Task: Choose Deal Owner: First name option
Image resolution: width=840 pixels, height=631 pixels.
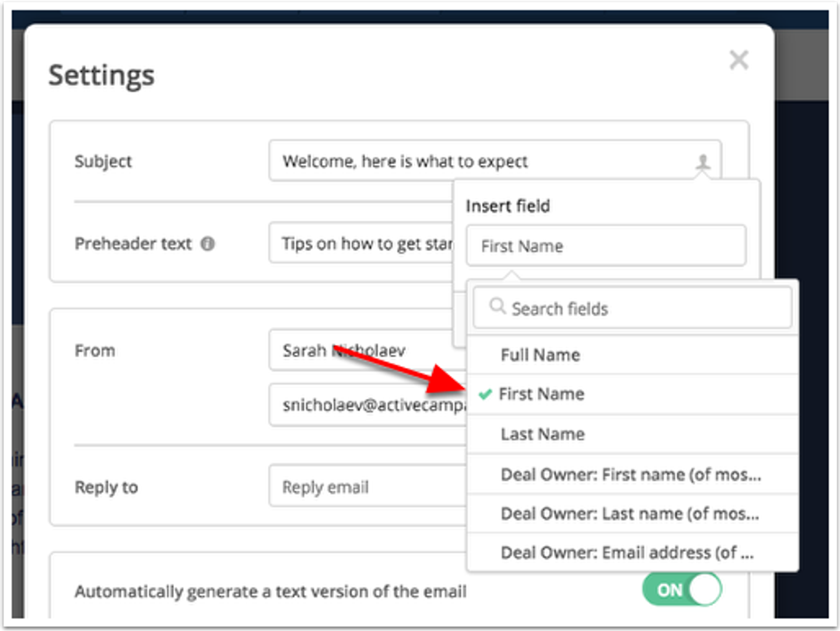Action: [630, 475]
